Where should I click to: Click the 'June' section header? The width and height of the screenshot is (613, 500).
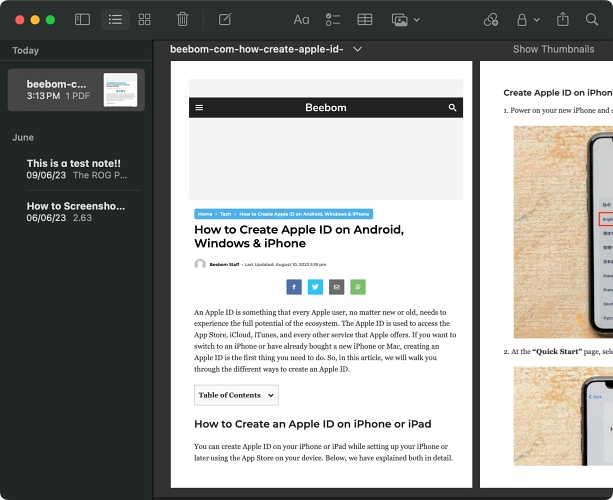(23, 138)
